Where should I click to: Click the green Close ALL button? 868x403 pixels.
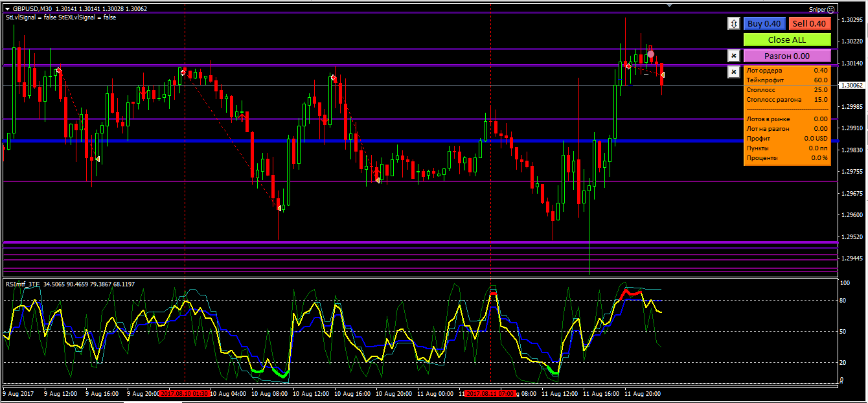tap(787, 40)
